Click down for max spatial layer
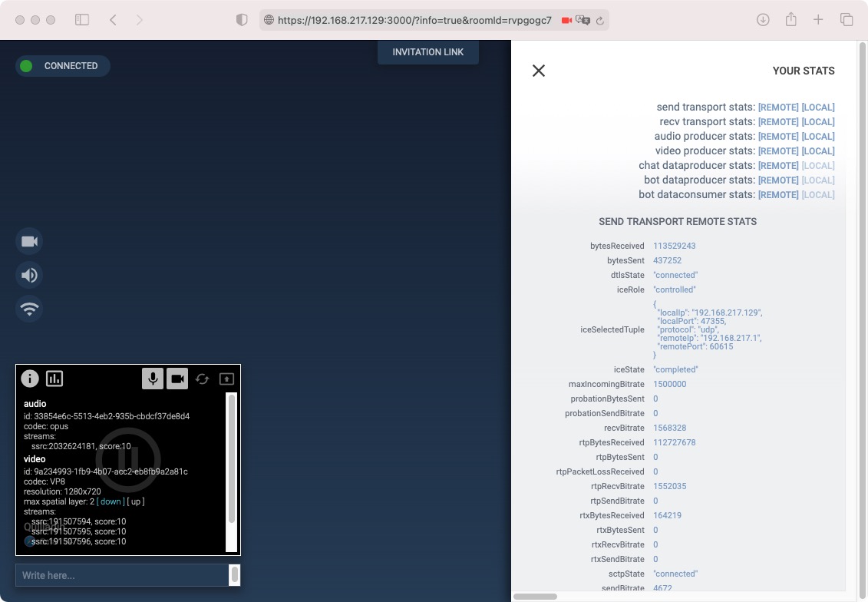This screenshot has height=602, width=868. coord(111,501)
